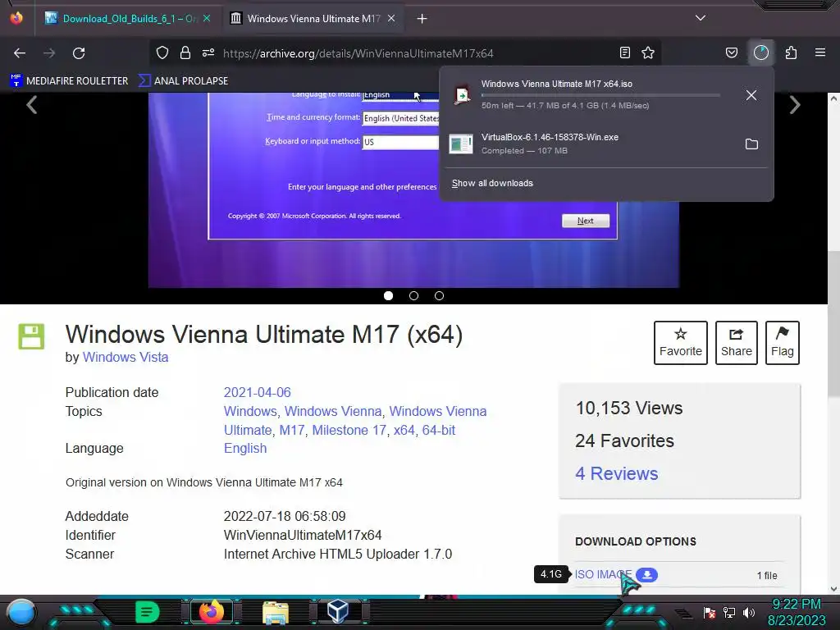Show next carousel image
The height and width of the screenshot is (630, 840).
(x=795, y=104)
